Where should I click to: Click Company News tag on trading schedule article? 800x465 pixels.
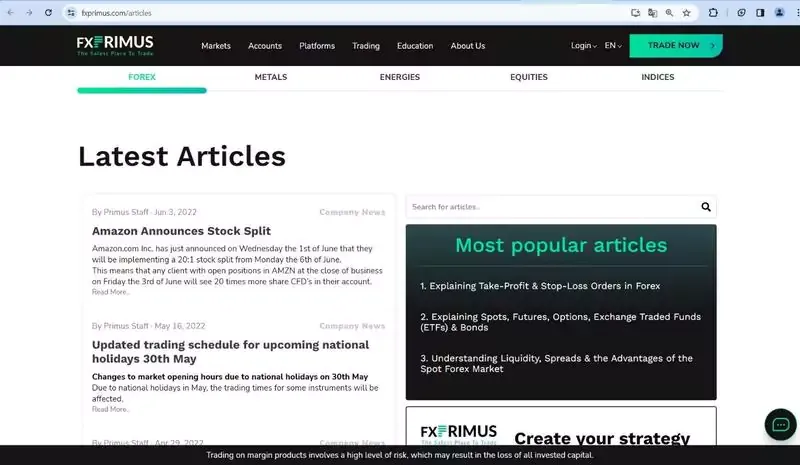[x=352, y=326]
